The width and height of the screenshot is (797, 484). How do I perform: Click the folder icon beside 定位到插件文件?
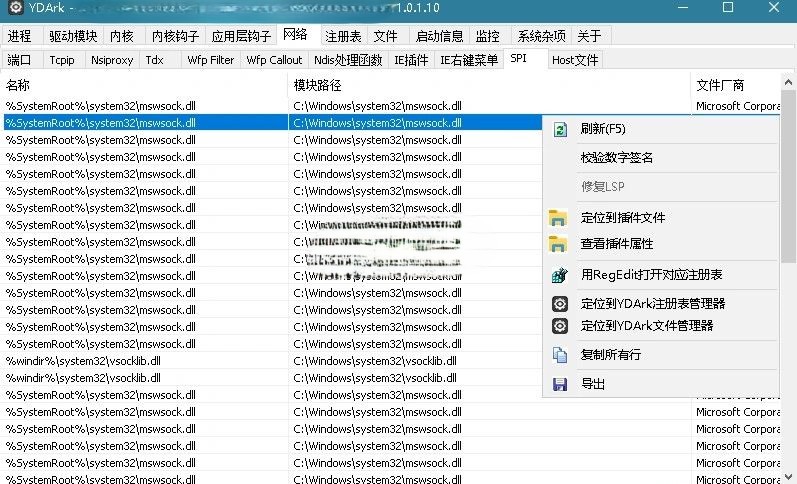pos(558,218)
